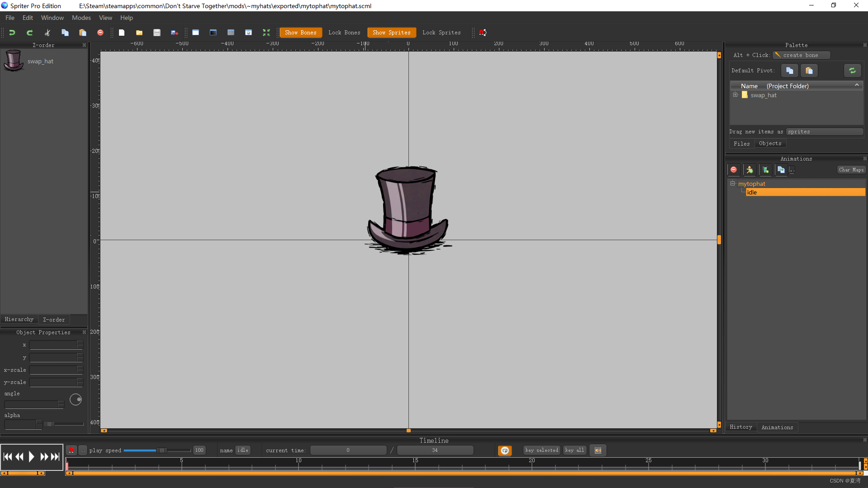This screenshot has height=488, width=868.
Task: Select the swap_hat item in Z-order list
Action: click(x=44, y=61)
